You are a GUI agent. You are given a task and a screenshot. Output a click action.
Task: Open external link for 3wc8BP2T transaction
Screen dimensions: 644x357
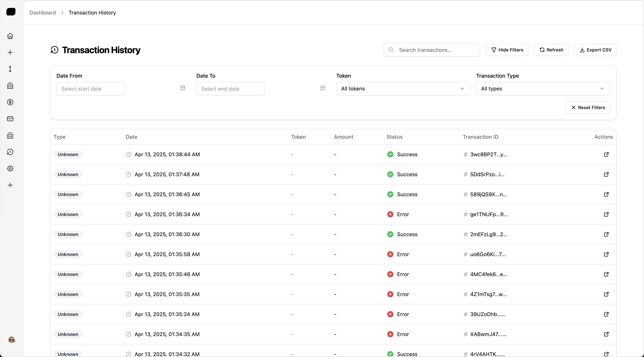606,154
